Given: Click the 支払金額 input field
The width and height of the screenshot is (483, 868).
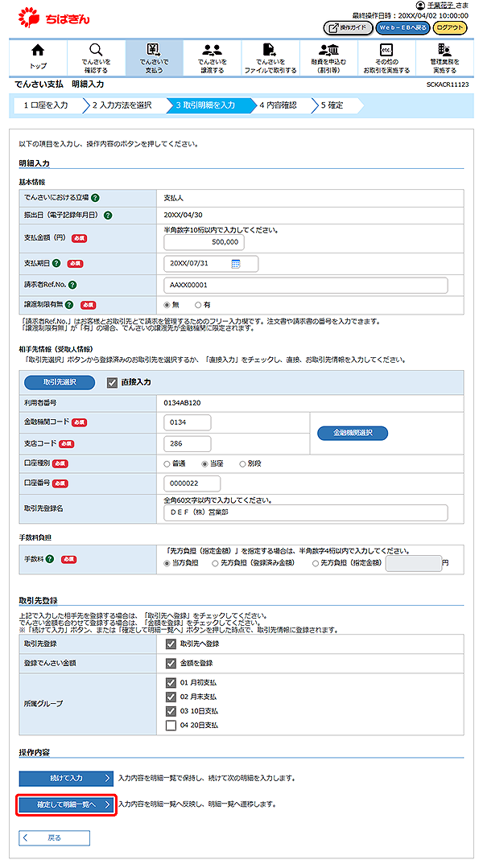Looking at the screenshot, I should (x=204, y=242).
